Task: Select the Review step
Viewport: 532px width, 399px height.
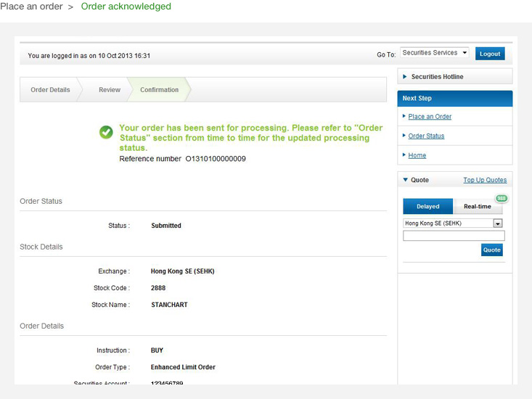Action: point(110,90)
